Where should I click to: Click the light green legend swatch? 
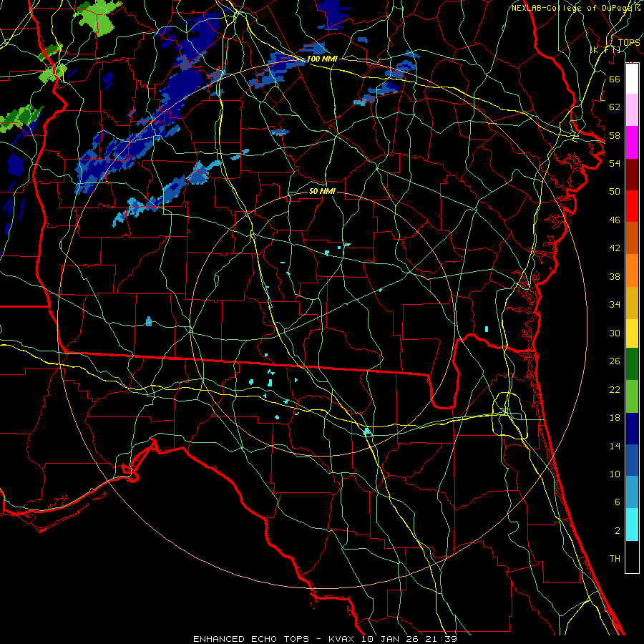632,396
